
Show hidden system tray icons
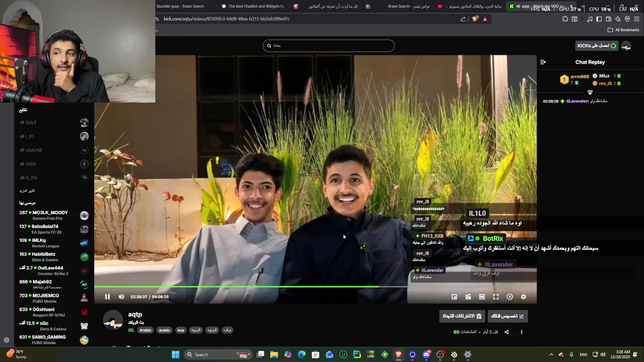click(551, 354)
